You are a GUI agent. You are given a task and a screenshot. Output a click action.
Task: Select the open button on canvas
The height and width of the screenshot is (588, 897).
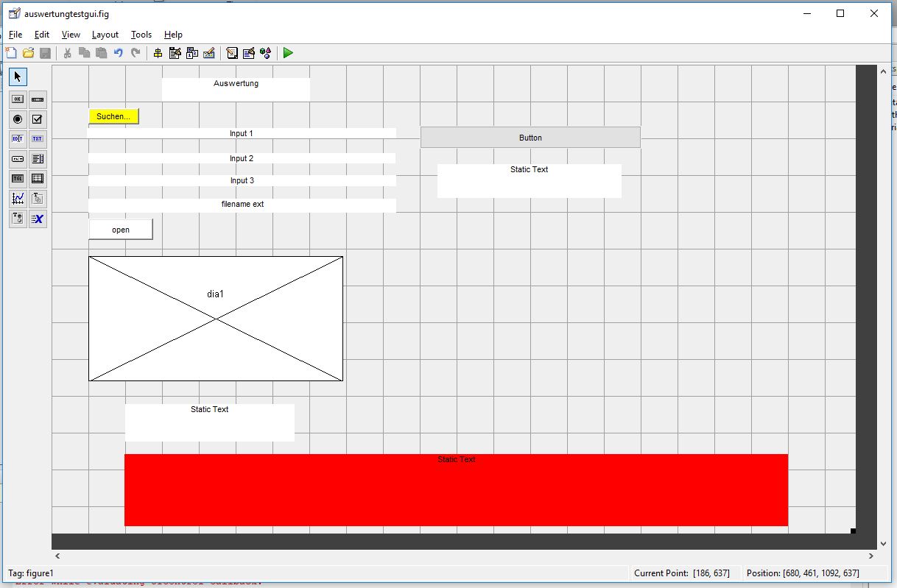[x=121, y=230]
